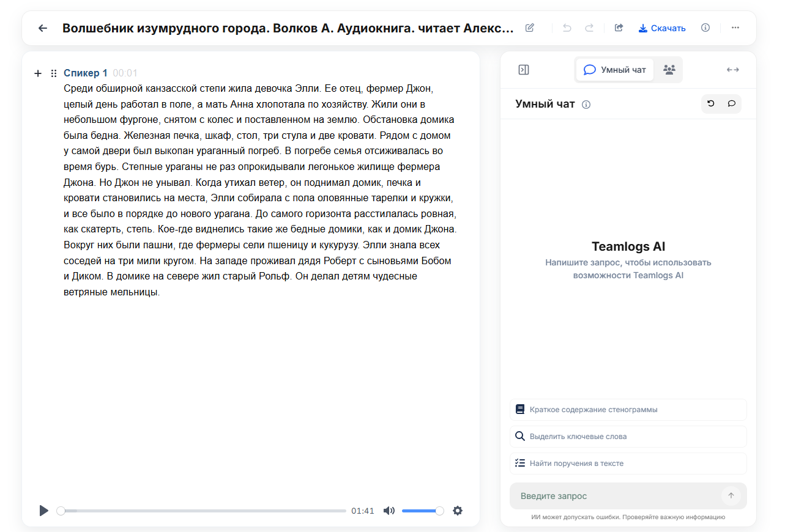
Task: Start new chat via speech bubble icon
Action: pos(732,103)
